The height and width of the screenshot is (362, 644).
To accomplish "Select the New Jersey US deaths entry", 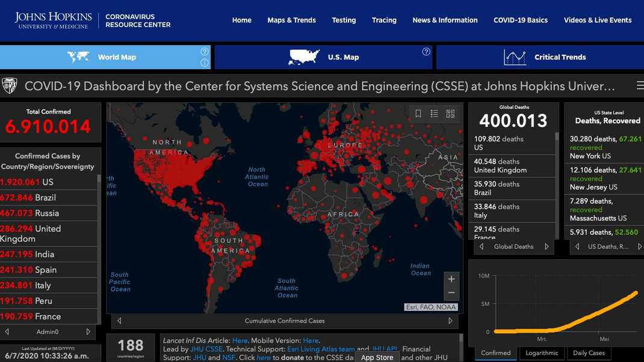I will (x=604, y=179).
